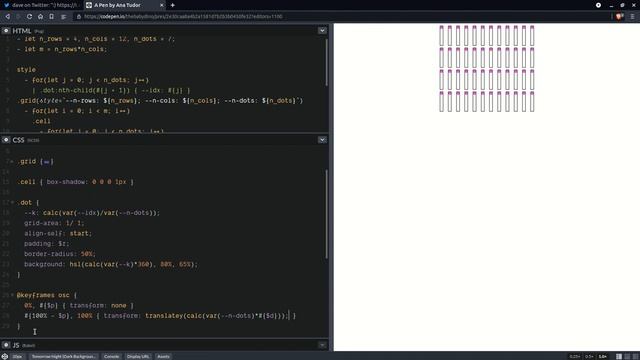Click the 'let m = n_rows*n_cols' code line

pos(61,49)
